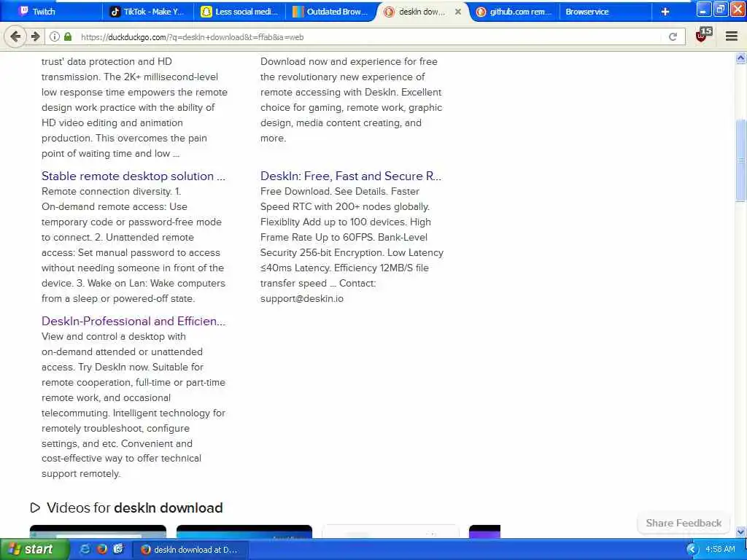
Task: Click the TikTok tab favicon
Action: 115,12
